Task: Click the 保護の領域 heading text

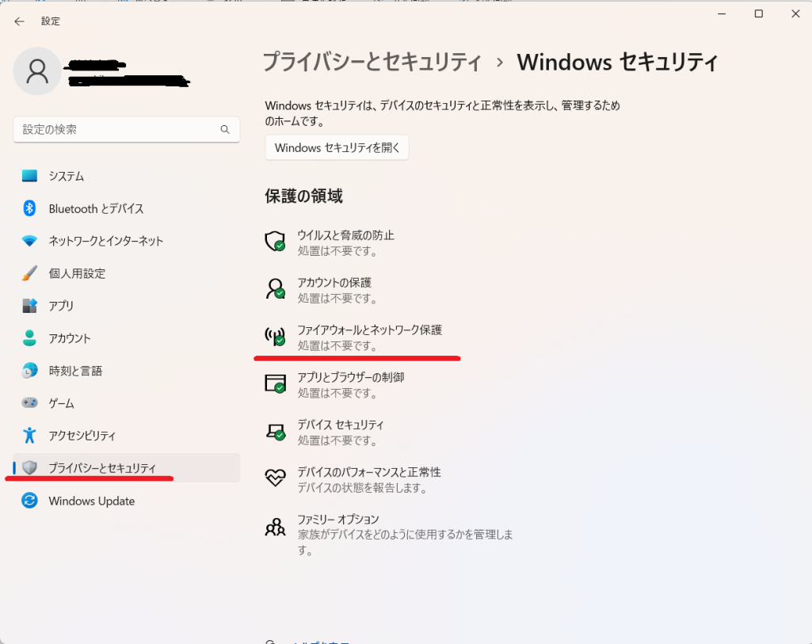Action: (304, 196)
